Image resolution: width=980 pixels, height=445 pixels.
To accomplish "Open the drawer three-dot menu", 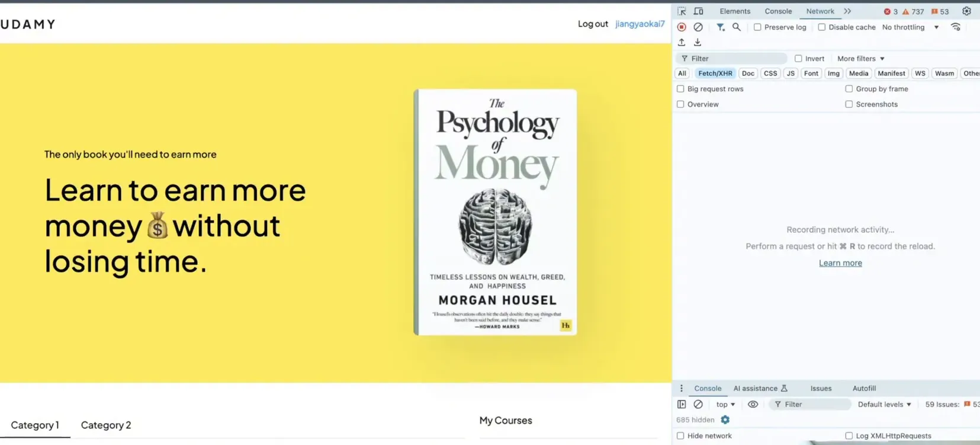I will 681,388.
